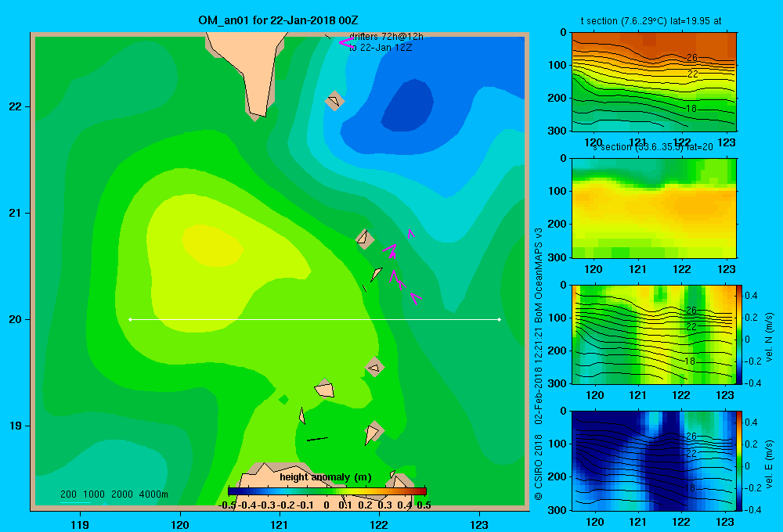Click latitude label "20" on main map axis

pos(15,319)
